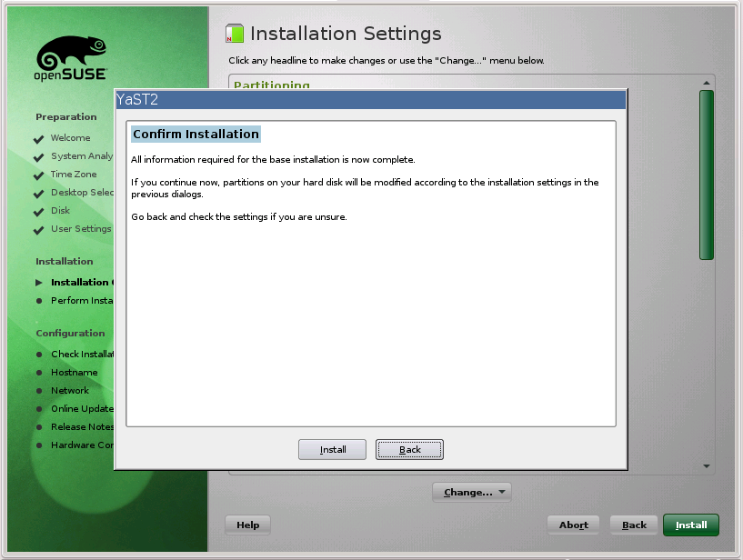Screen dimensions: 743x560
Task: Click the openSUSE chameleon logo
Action: click(x=71, y=58)
